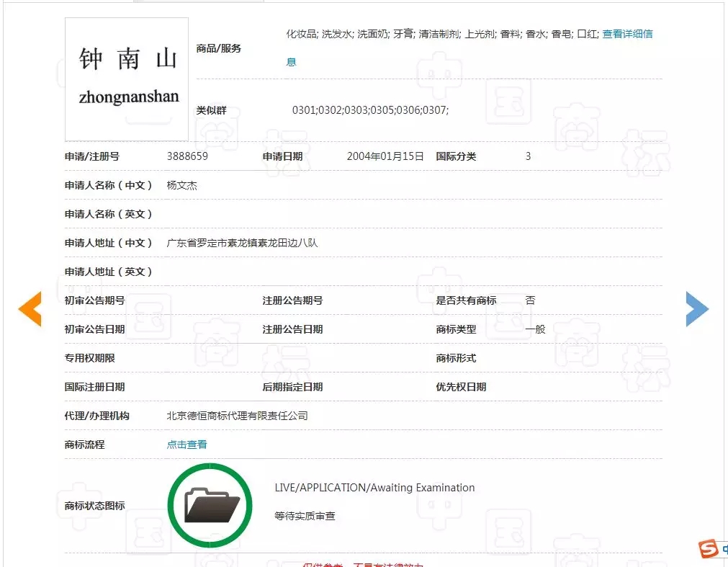The height and width of the screenshot is (567, 728).
Task: Click the 申请/注册号 label
Action: 92,156
